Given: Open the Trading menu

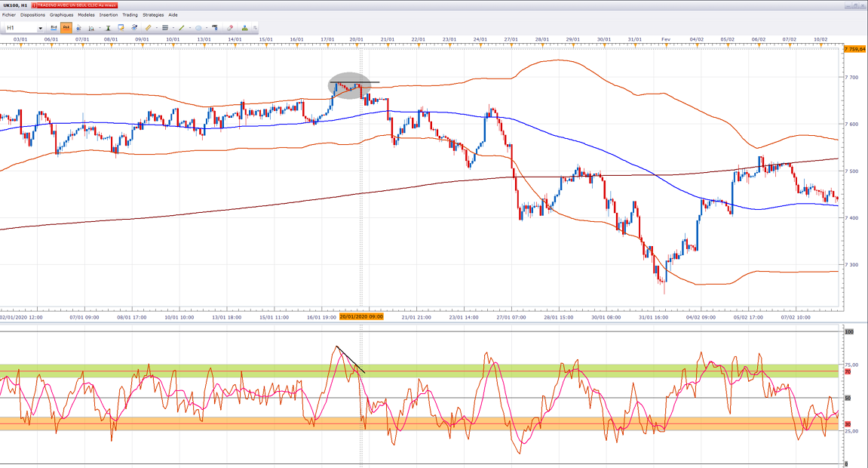Looking at the screenshot, I should [x=130, y=15].
